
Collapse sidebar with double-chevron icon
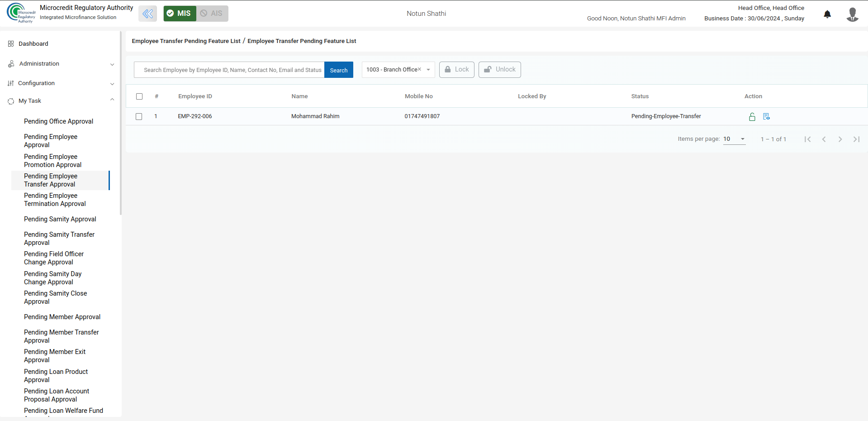[x=147, y=14]
